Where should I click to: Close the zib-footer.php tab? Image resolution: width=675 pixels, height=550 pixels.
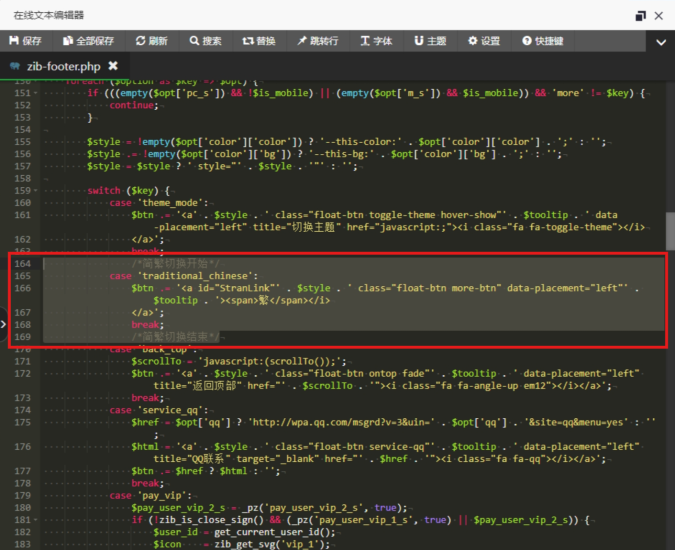[x=113, y=65]
